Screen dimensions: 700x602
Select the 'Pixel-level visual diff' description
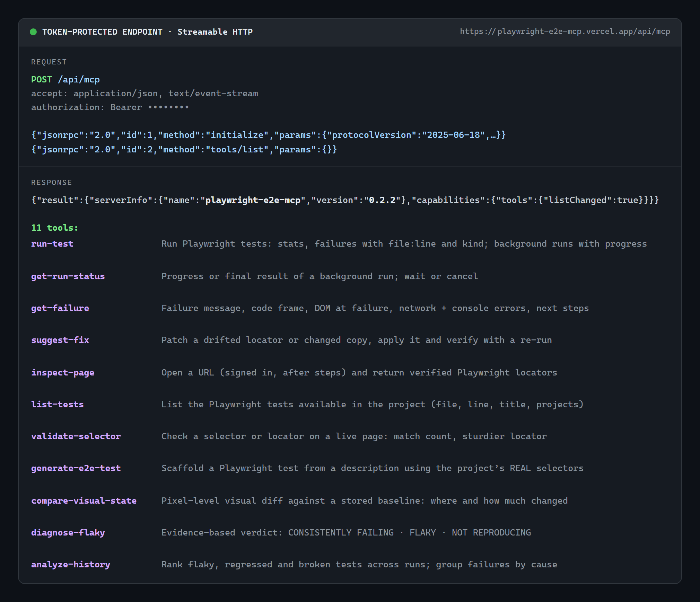[x=365, y=501]
